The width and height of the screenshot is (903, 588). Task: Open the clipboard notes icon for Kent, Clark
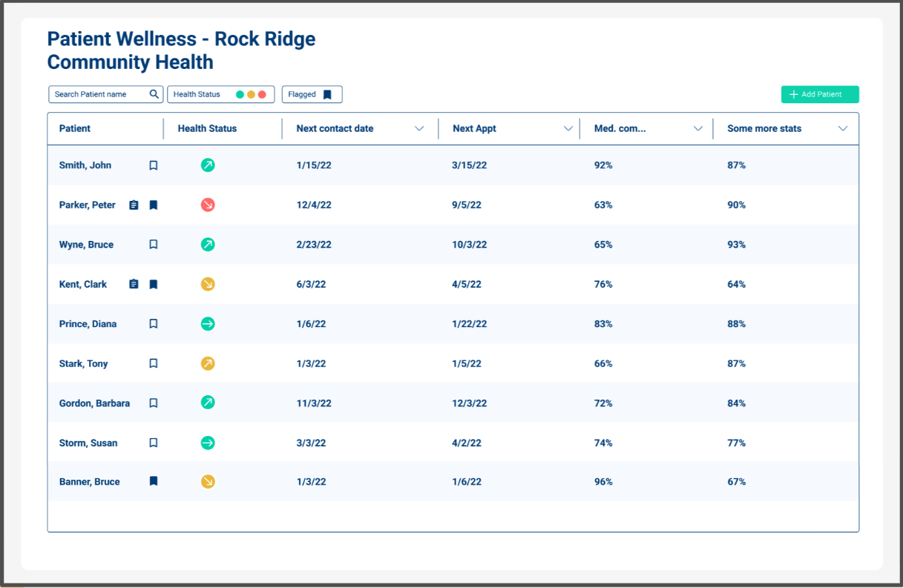[x=134, y=284]
